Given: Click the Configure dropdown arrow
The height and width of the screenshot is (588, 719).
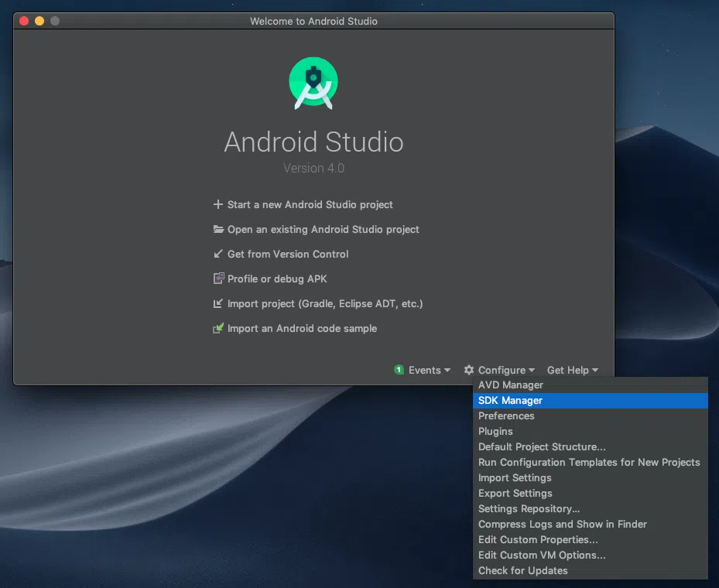Looking at the screenshot, I should point(532,371).
